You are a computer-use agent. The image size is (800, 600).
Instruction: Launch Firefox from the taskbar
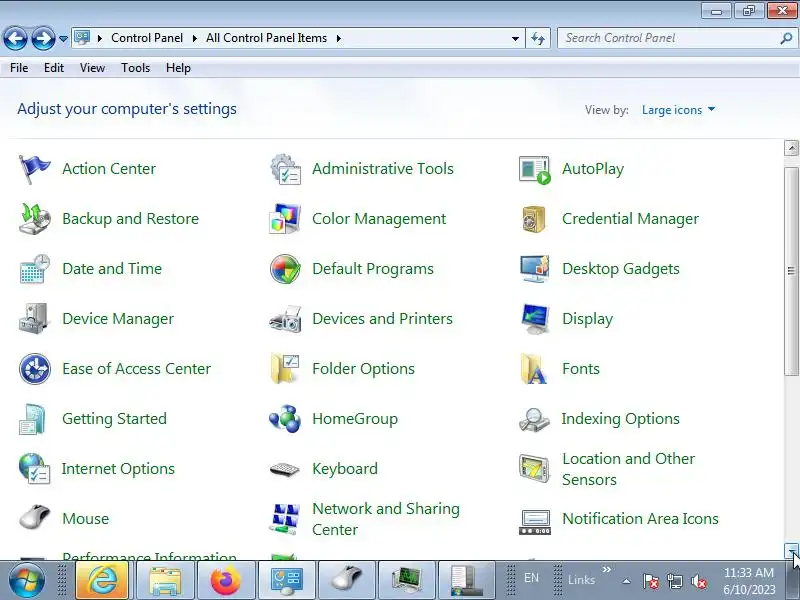coord(225,580)
